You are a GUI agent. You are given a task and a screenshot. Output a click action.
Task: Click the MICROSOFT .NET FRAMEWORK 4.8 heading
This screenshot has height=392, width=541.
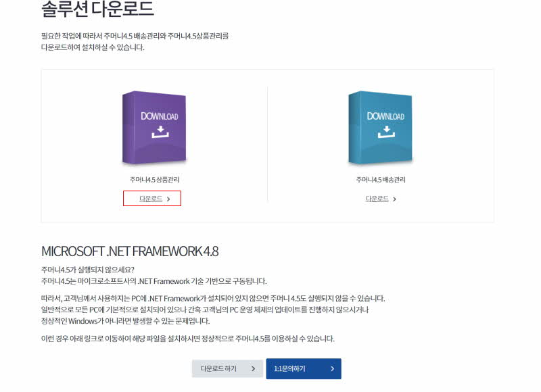coord(130,251)
